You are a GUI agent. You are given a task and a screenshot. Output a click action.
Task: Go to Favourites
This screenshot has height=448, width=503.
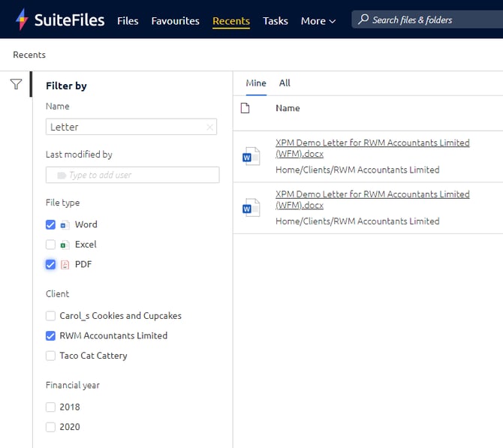click(176, 21)
